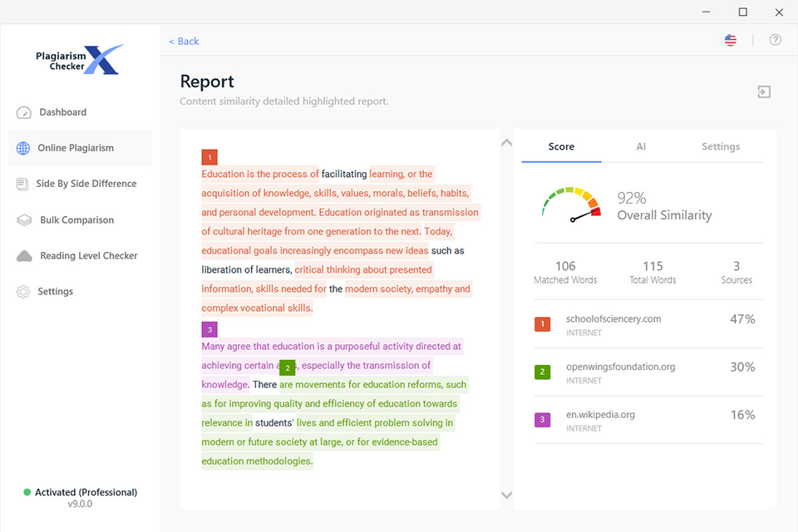
Task: Click the 30% source percentage
Action: point(742,367)
